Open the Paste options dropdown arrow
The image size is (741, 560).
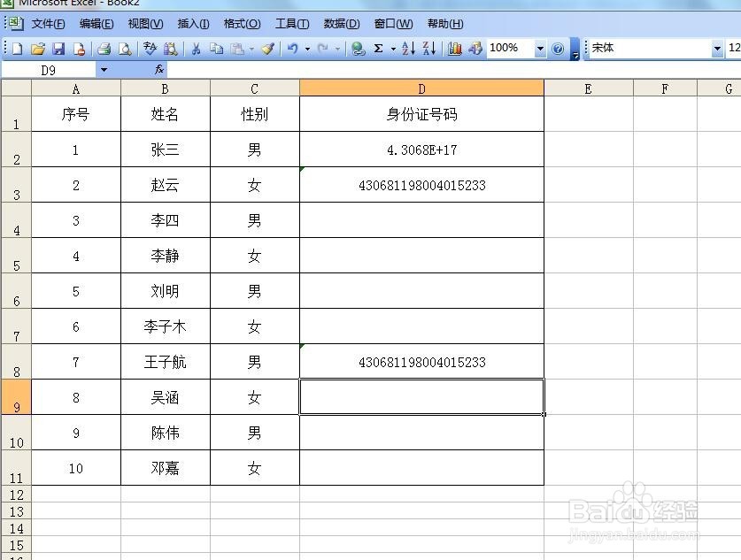[x=251, y=49]
